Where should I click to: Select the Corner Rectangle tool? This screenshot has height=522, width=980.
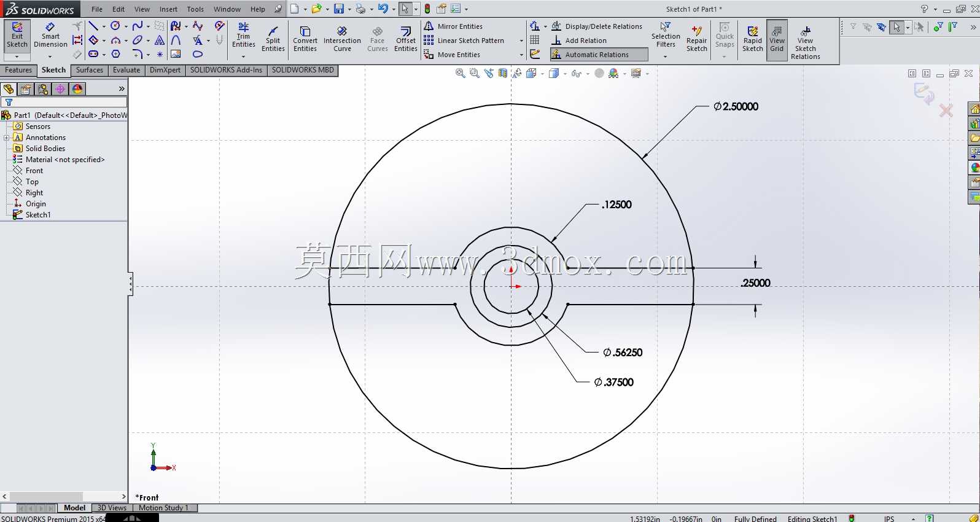pos(93,40)
